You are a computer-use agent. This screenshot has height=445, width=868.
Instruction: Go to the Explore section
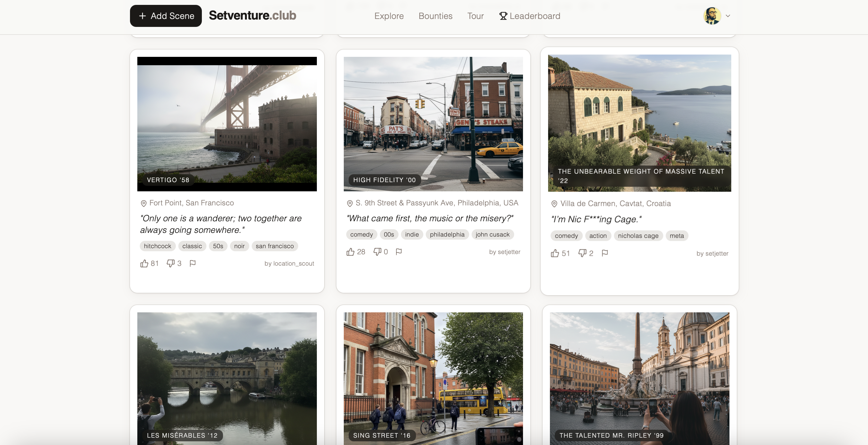pos(389,16)
